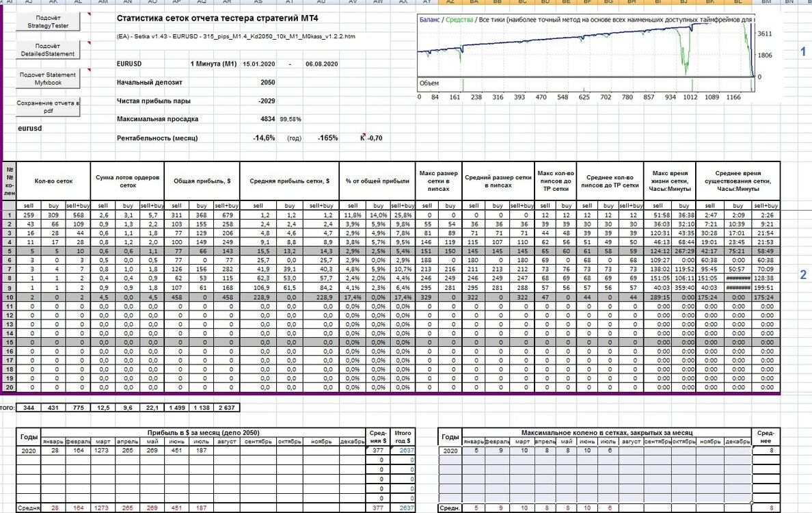Select the total lots value 22,1
Image resolution: width=812 pixels, height=513 pixels.
pyautogui.click(x=152, y=408)
